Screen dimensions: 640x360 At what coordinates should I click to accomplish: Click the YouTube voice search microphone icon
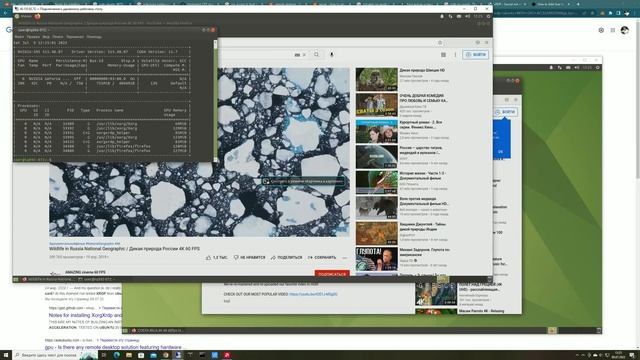pyautogui.click(x=331, y=54)
